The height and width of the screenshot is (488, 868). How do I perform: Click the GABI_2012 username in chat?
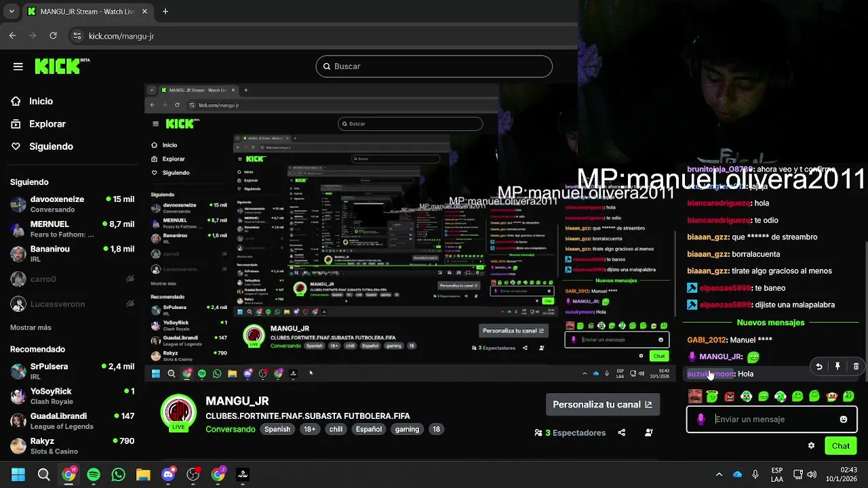(x=707, y=340)
